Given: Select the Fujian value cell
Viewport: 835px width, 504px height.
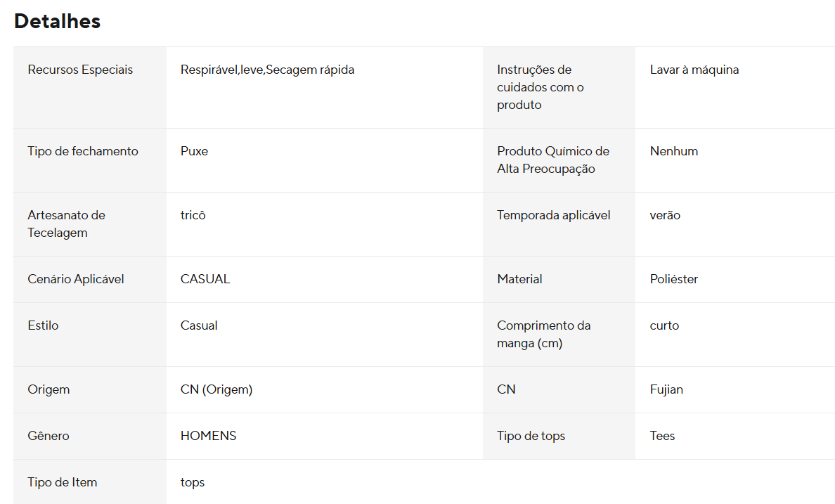Looking at the screenshot, I should (x=666, y=390).
